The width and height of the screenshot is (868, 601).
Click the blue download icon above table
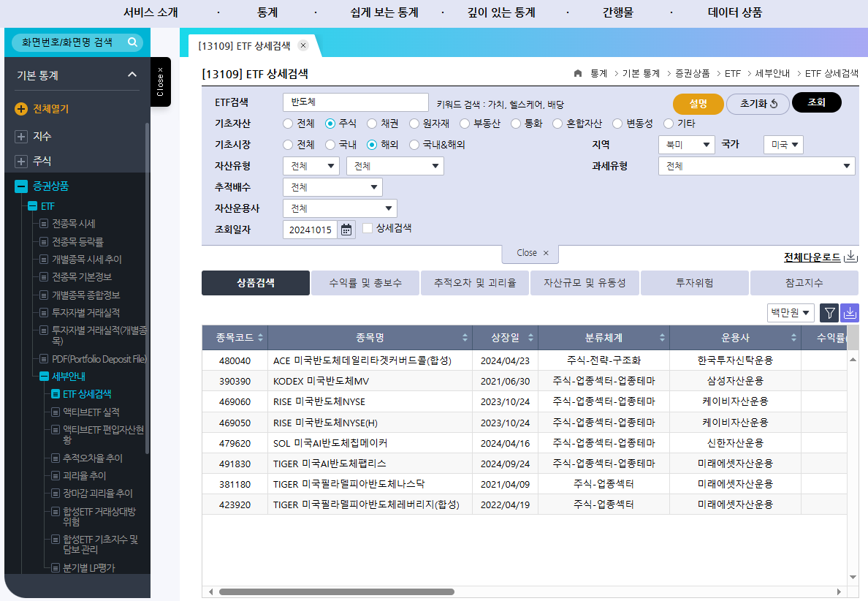tap(849, 313)
